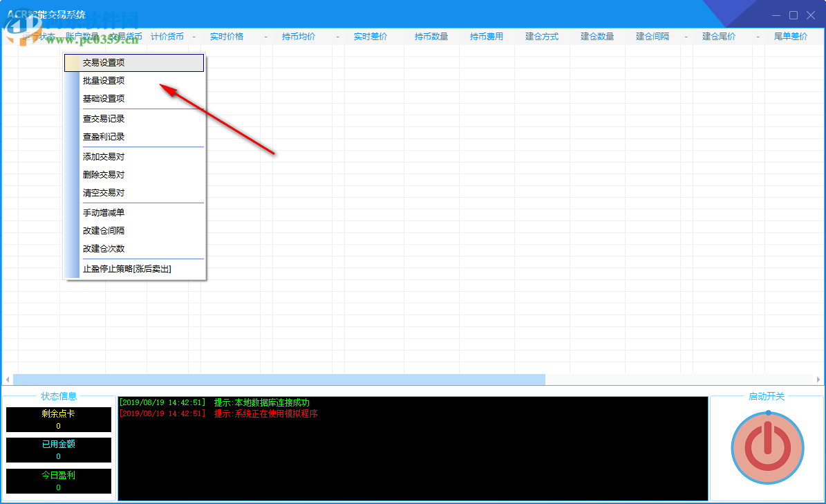The image size is (826, 504).
Task: Click the 实时差价 column header
Action: [370, 37]
